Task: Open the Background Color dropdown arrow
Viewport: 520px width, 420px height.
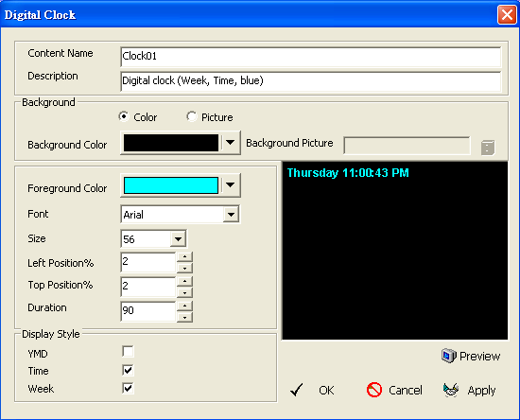Action: (230, 143)
